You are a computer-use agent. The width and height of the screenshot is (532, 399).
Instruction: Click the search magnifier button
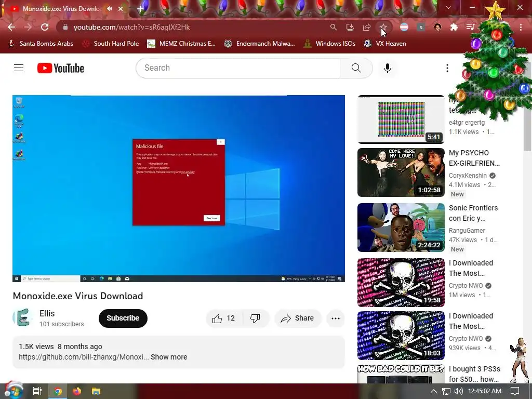tap(356, 68)
